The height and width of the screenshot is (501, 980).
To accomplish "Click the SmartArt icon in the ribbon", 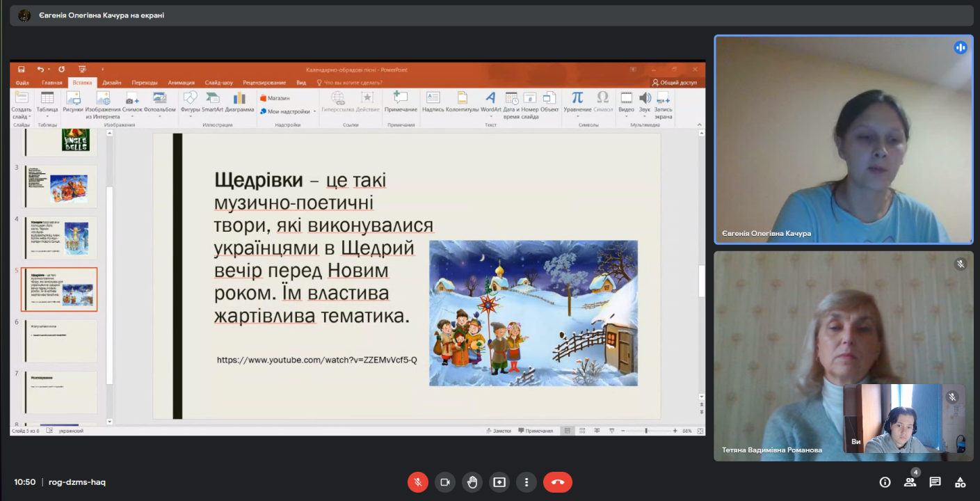I will pos(212,102).
